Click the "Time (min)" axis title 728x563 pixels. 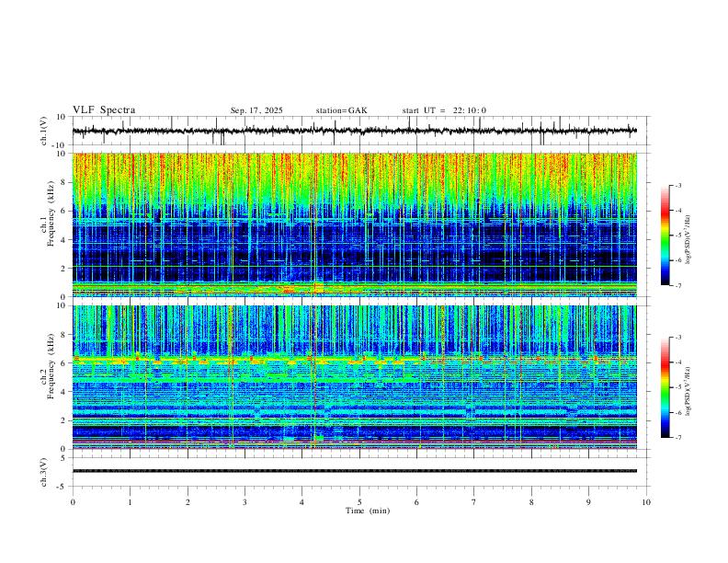coord(368,511)
